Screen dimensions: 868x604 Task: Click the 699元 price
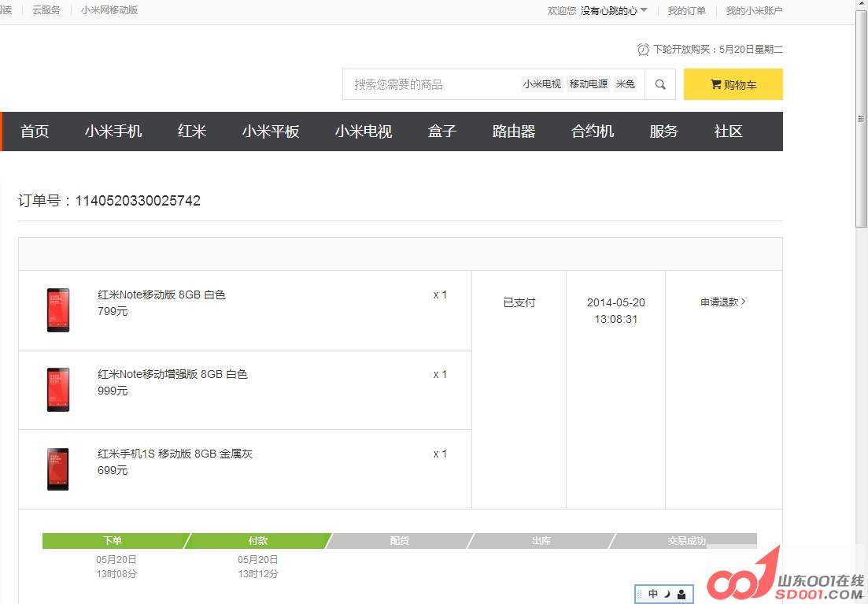[113, 470]
